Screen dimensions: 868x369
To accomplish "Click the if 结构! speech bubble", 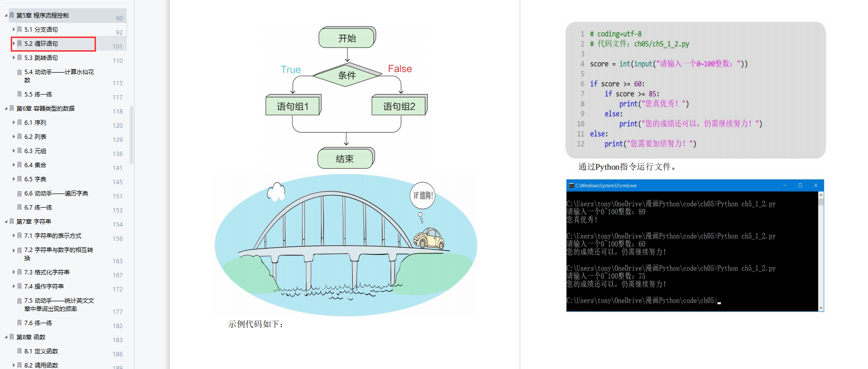I will [x=422, y=195].
